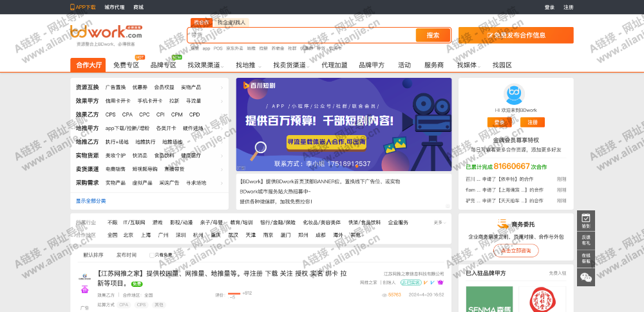Click the orange 搜索 button

(433, 35)
